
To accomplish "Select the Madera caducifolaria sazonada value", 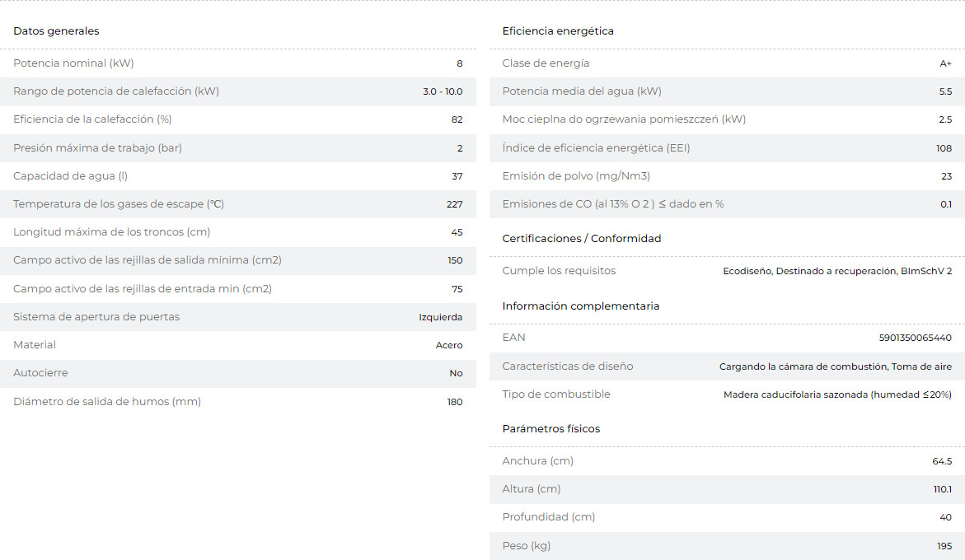I will pyautogui.click(x=837, y=395).
